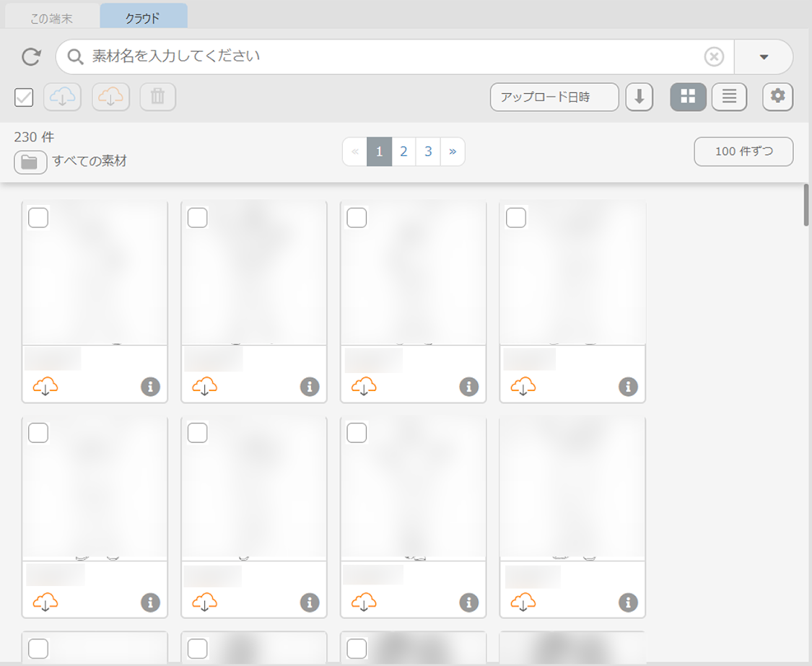
Task: Open the 100 件ずつ per-page dropdown
Action: coord(743,152)
